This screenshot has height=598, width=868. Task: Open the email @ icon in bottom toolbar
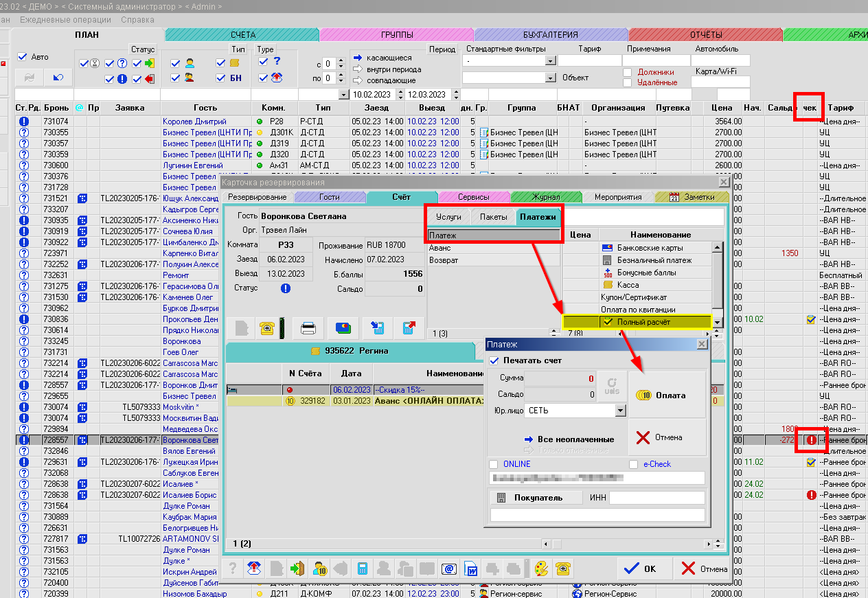click(448, 568)
